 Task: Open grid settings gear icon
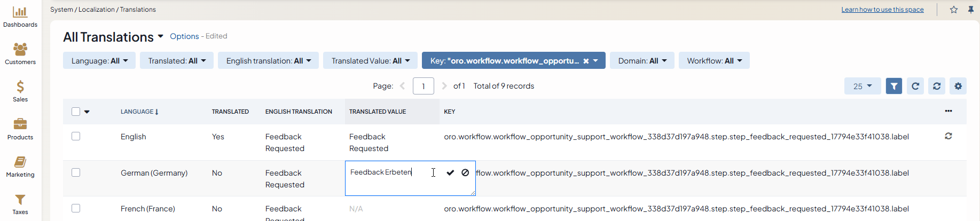pos(958,86)
